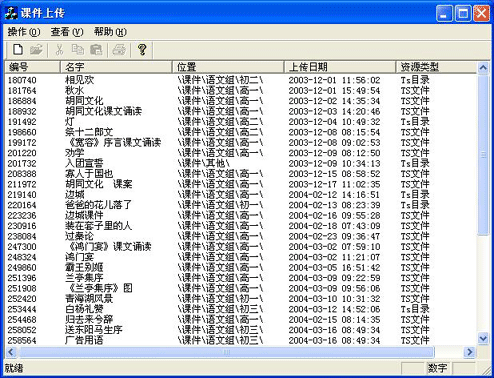
Task: Select the row named 边城课件
Action: click(x=241, y=215)
